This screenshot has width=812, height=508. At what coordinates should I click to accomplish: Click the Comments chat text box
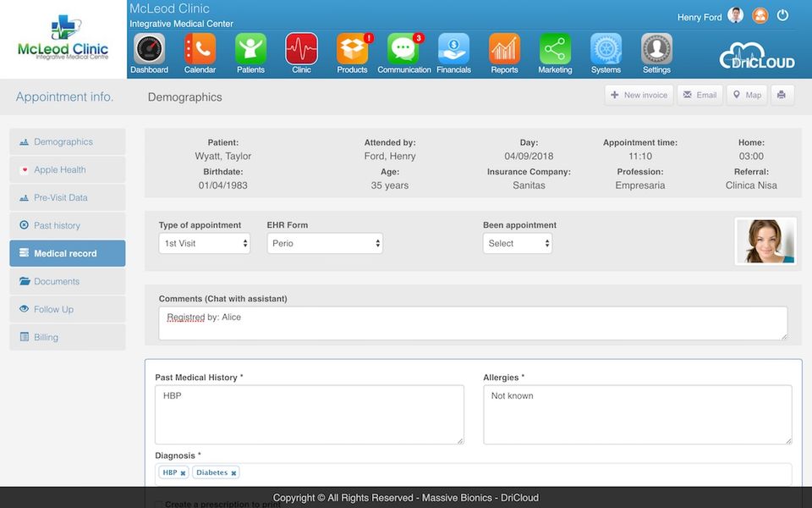point(473,323)
